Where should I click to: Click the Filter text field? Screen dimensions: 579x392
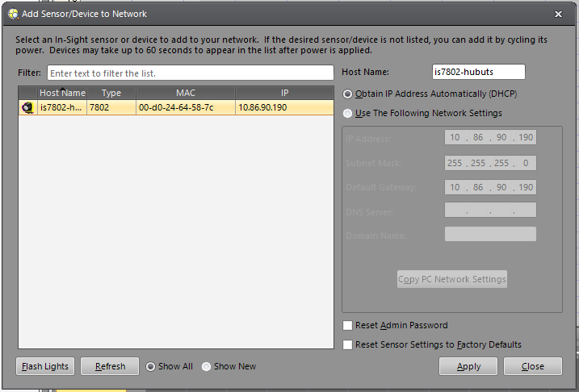click(190, 73)
